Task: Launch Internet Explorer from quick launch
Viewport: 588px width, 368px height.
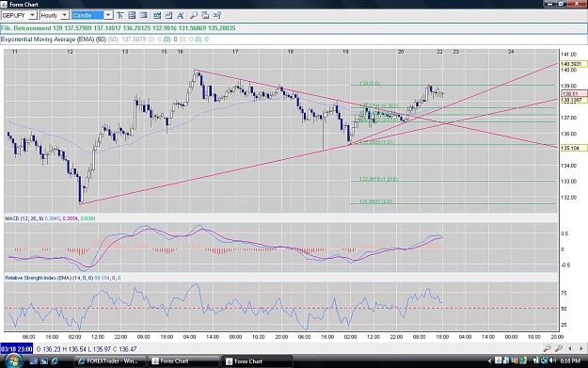Action: 55,361
